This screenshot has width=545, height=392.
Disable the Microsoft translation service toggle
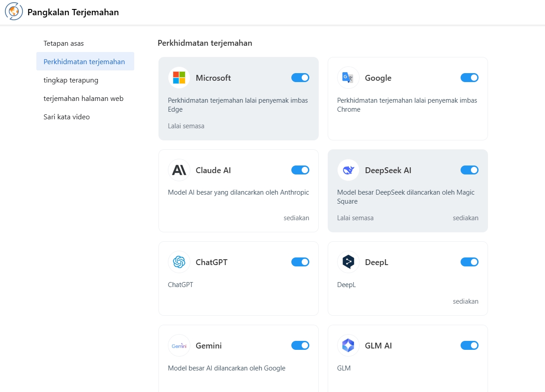pos(300,78)
